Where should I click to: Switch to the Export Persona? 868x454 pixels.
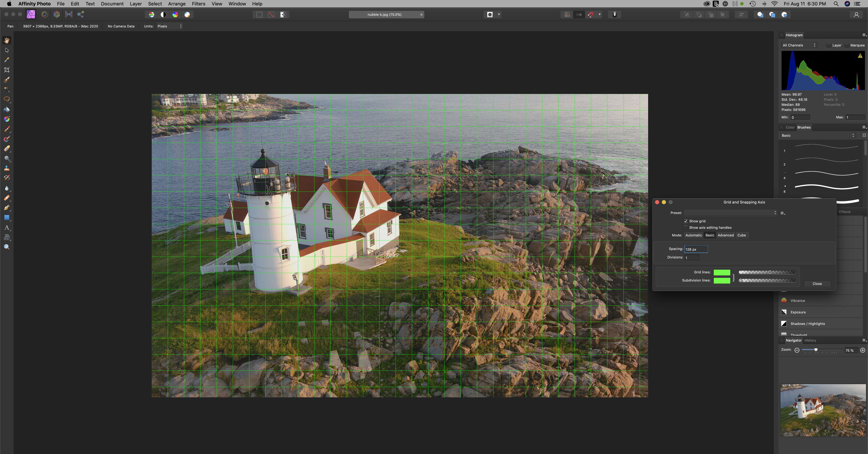pyautogui.click(x=81, y=14)
